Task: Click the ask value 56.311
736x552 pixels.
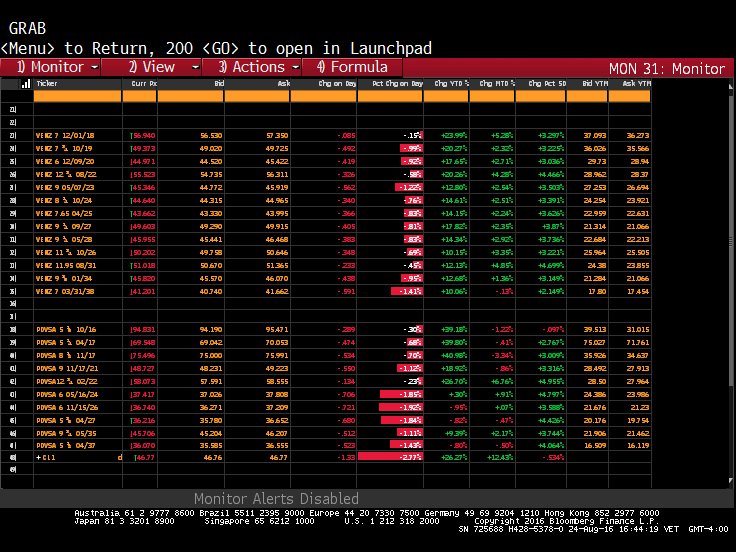Action: [277, 174]
